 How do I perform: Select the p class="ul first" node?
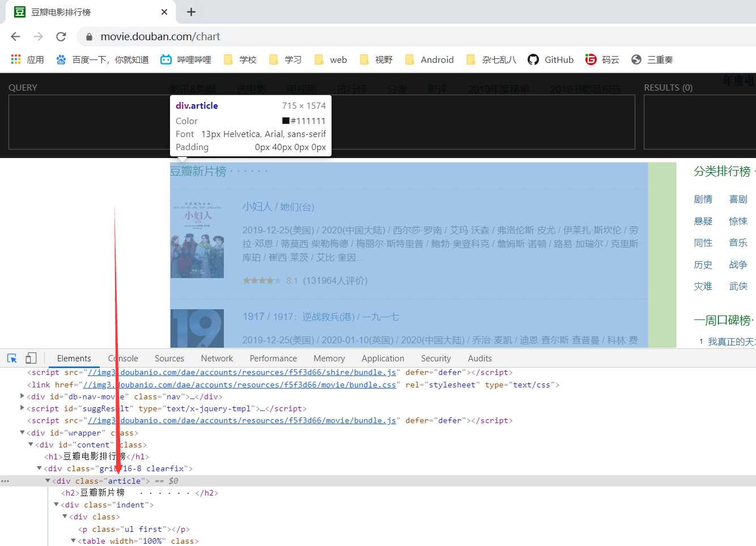pyautogui.click(x=134, y=529)
